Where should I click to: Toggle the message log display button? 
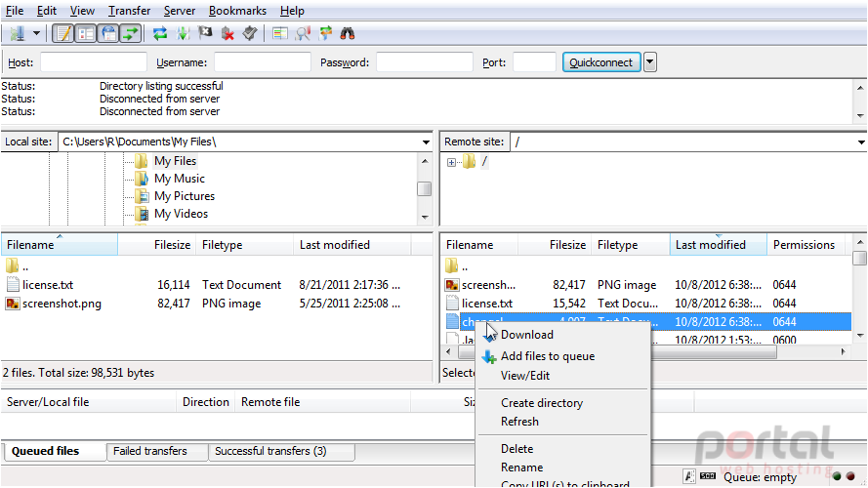point(63,34)
